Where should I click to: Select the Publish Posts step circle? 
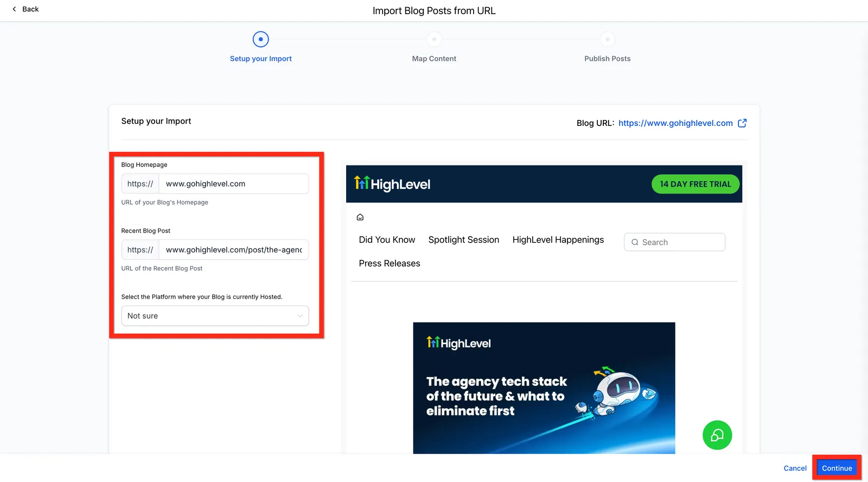click(608, 39)
